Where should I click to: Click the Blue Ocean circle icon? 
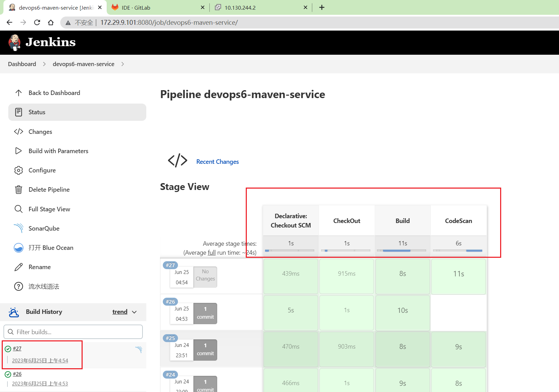tap(19, 248)
